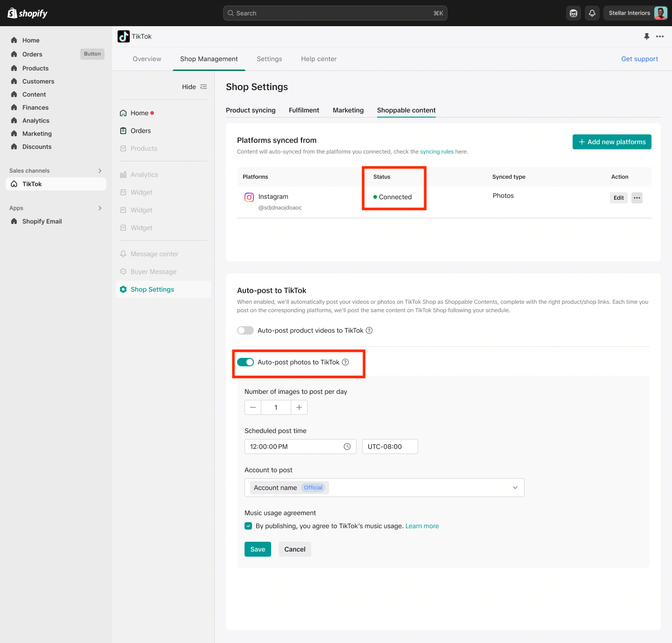The width and height of the screenshot is (672, 643).
Task: Decrease number of images per day
Action: (253, 407)
